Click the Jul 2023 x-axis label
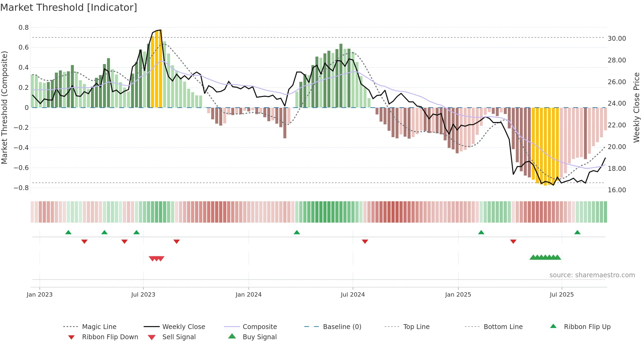Viewport: 644px width, 362px height. coord(143,295)
